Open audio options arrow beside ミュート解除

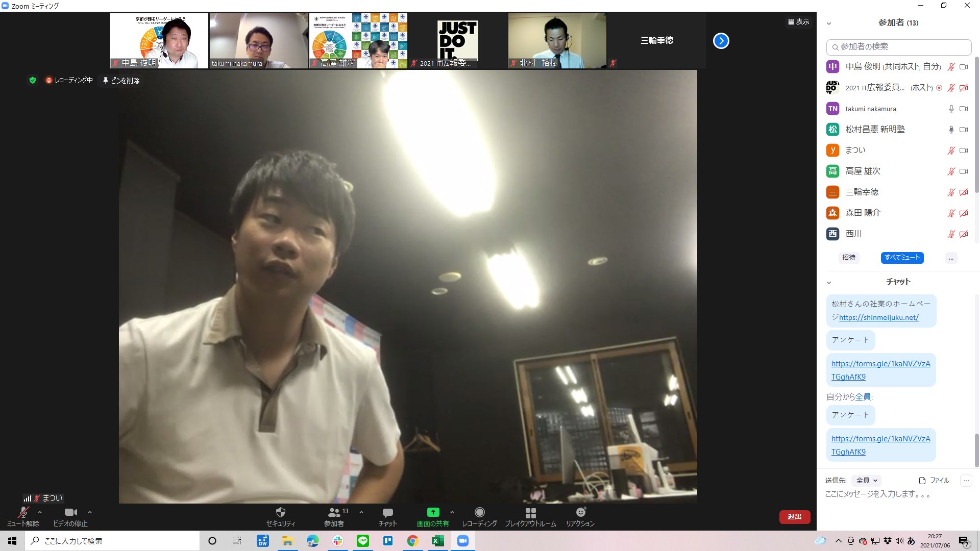40,512
